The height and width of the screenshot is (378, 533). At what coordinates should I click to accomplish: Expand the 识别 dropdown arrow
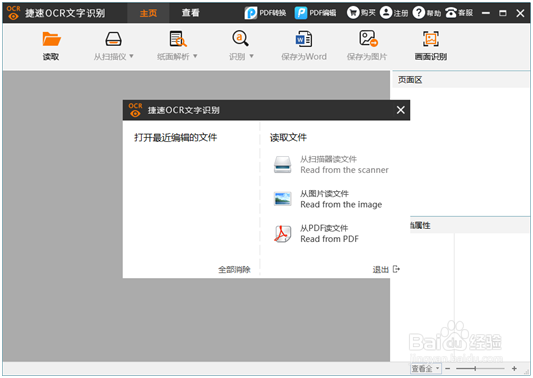click(x=252, y=56)
